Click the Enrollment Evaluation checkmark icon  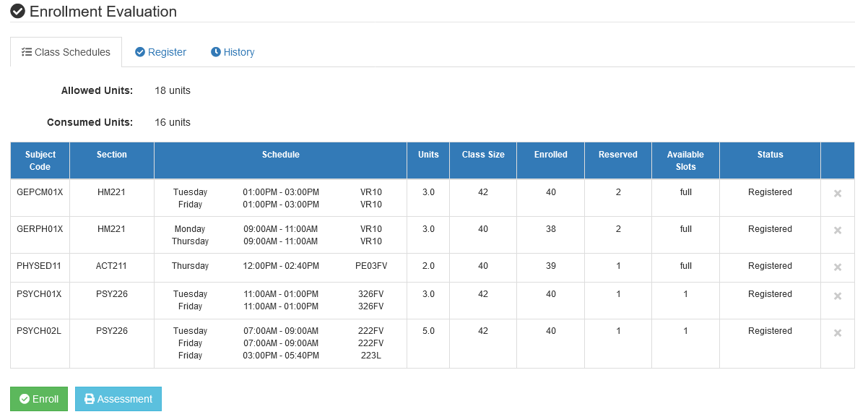pos(18,12)
